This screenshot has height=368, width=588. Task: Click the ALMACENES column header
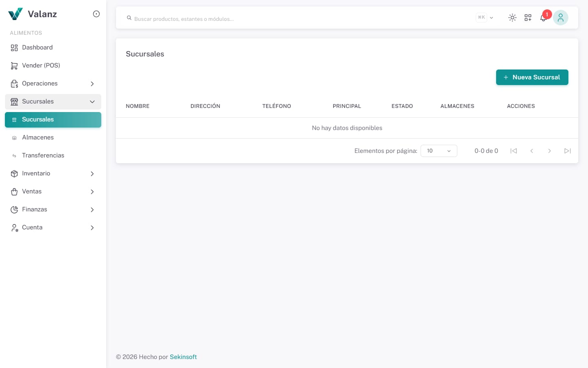pos(457,106)
